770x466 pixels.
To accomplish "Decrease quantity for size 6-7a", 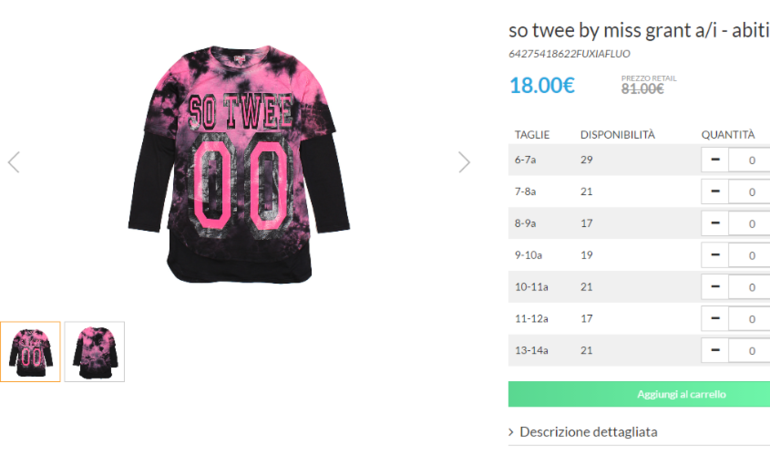I will point(715,160).
